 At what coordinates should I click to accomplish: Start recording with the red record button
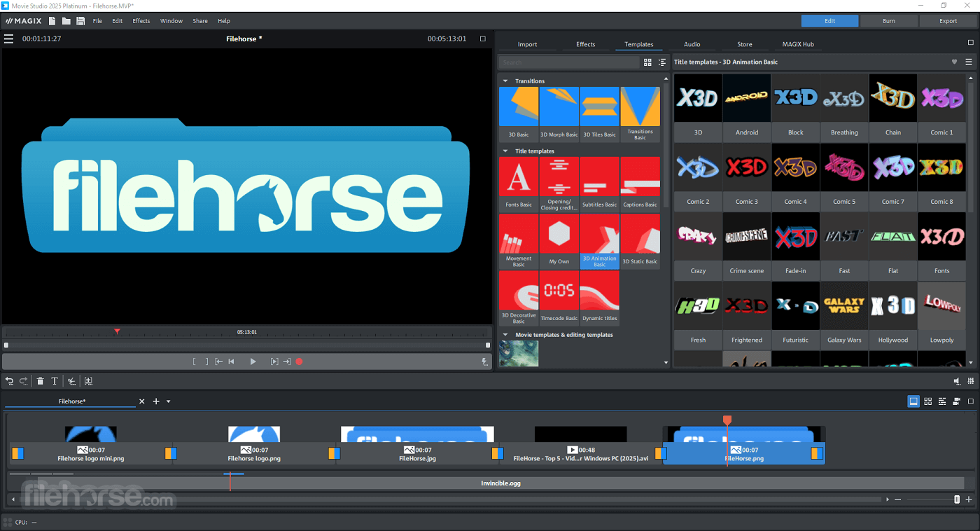[299, 361]
